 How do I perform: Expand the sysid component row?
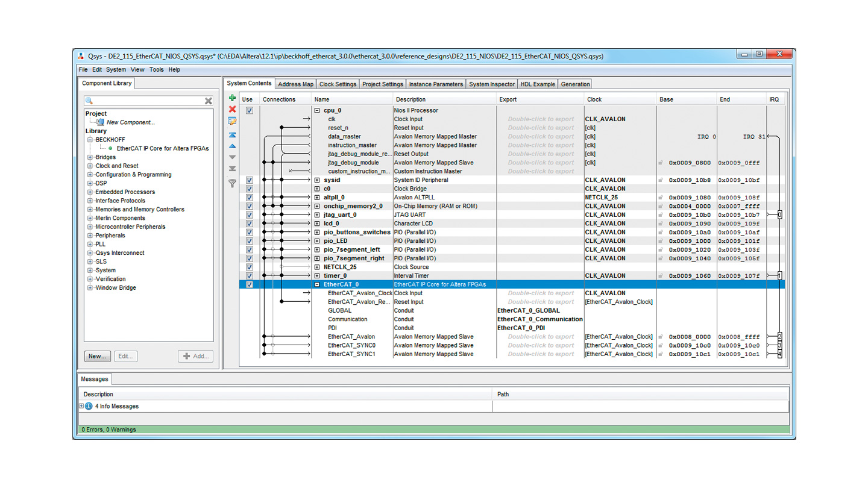click(317, 180)
